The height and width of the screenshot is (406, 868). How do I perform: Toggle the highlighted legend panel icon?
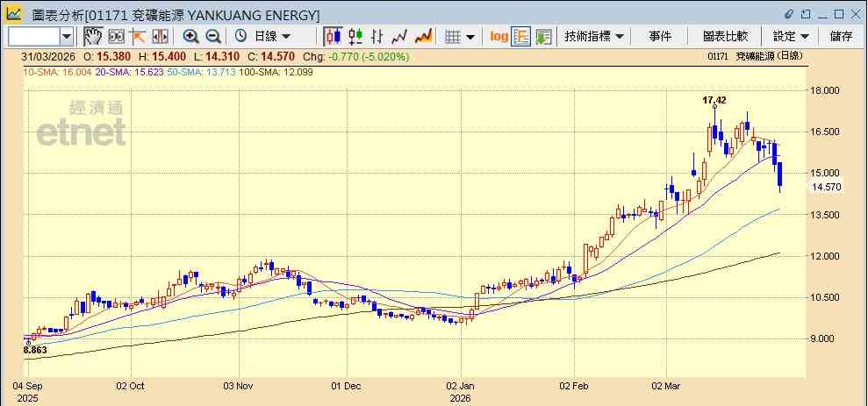tap(521, 37)
